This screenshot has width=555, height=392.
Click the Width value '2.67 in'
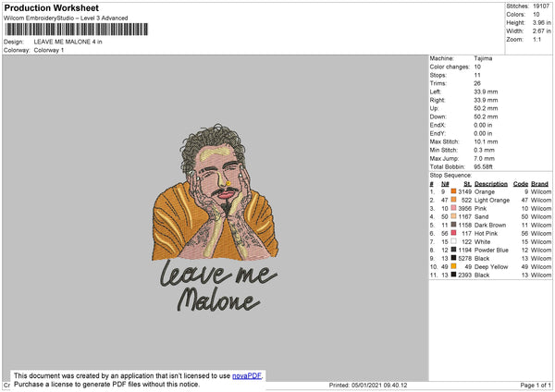[x=541, y=31]
